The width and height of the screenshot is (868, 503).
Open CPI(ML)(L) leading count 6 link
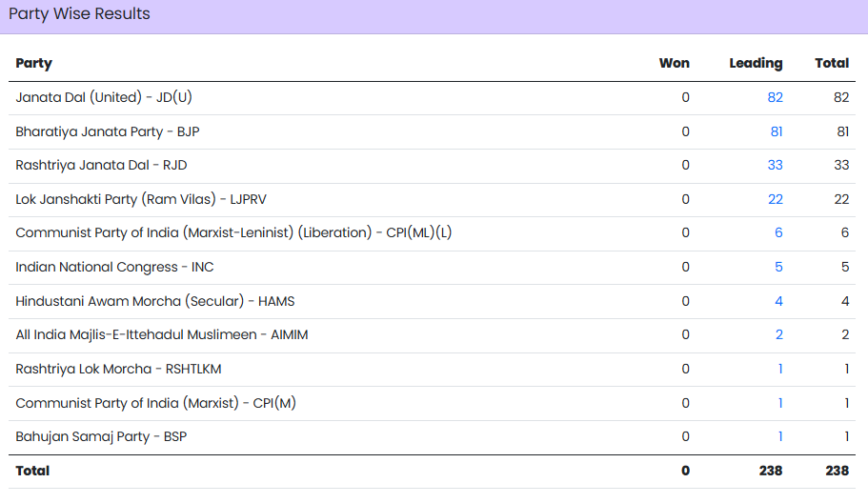coord(778,232)
